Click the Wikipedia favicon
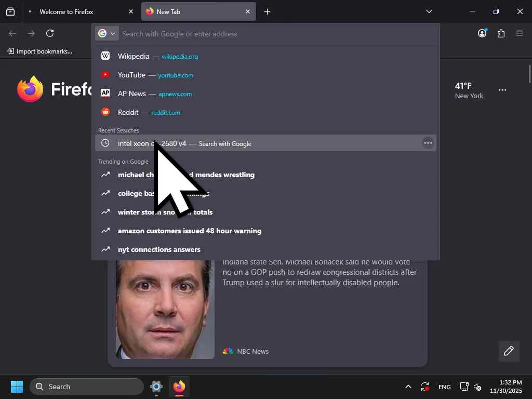The image size is (532, 399). [105, 56]
